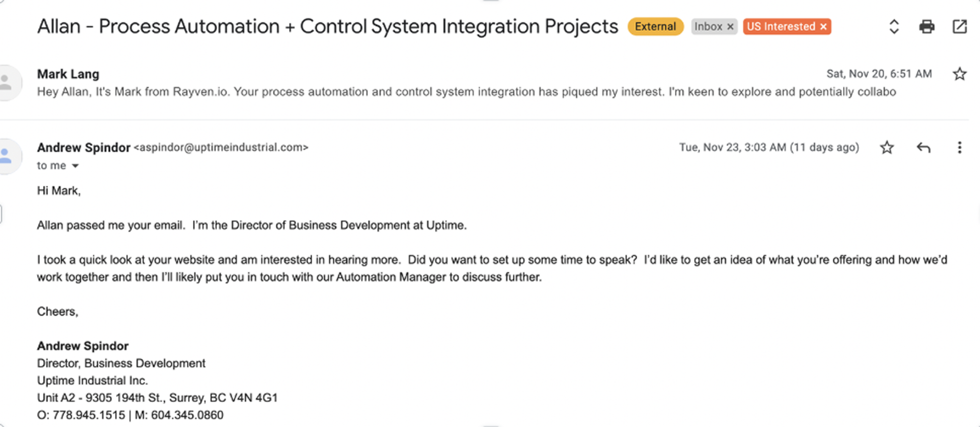980x427 pixels.
Task: Open conversation in a new window
Action: (959, 27)
